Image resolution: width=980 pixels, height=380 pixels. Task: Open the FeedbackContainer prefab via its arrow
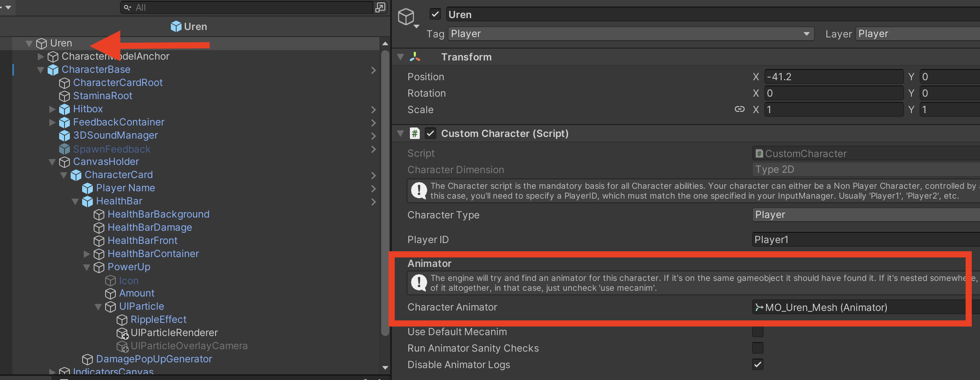click(373, 123)
